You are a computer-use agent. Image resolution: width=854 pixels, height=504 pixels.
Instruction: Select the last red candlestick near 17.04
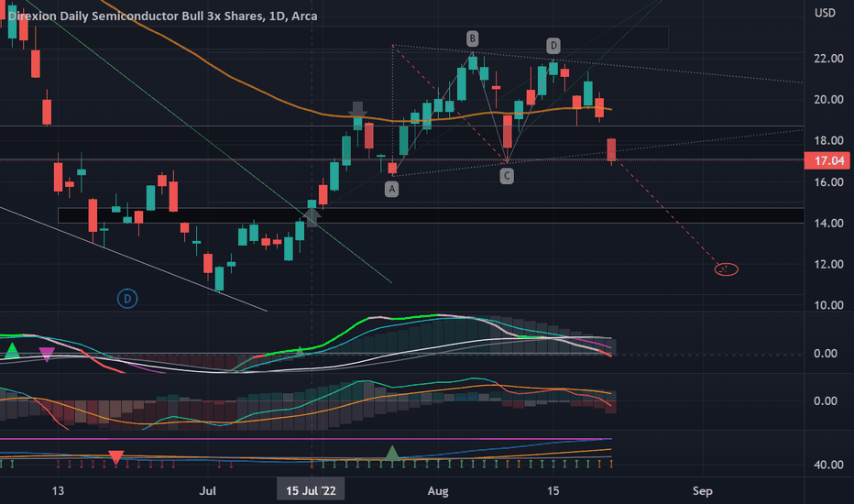(611, 149)
